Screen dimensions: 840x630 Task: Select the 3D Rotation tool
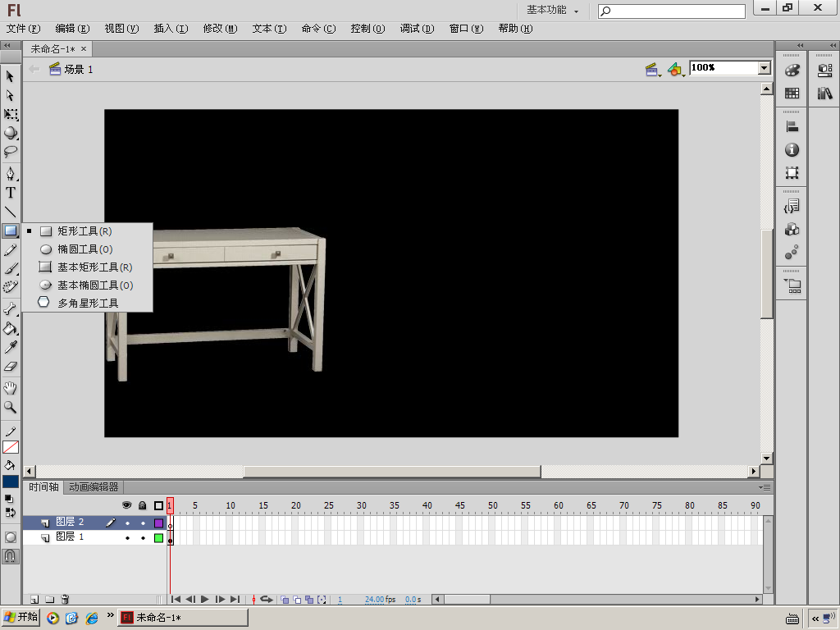[x=10, y=133]
